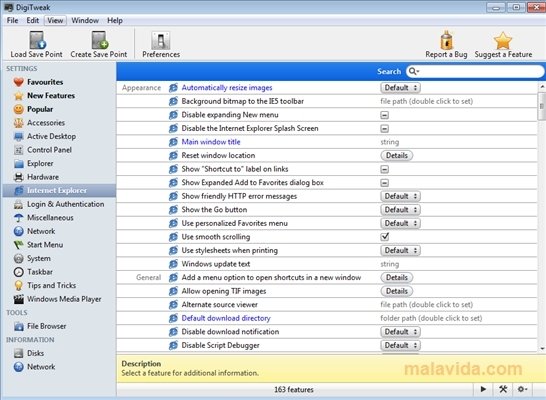
Task: Toggle Disable expanding New menu checkbox
Action: pos(384,115)
